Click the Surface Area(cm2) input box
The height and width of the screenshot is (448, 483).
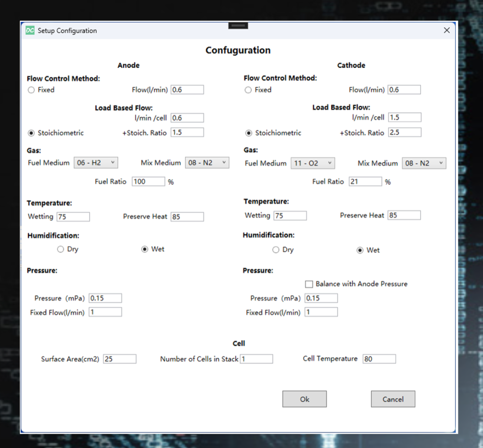pos(119,359)
